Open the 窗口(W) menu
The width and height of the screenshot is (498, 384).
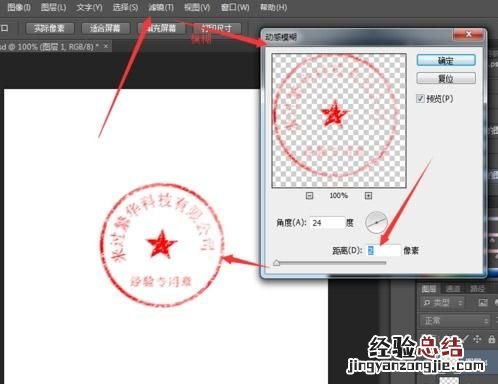pos(235,7)
